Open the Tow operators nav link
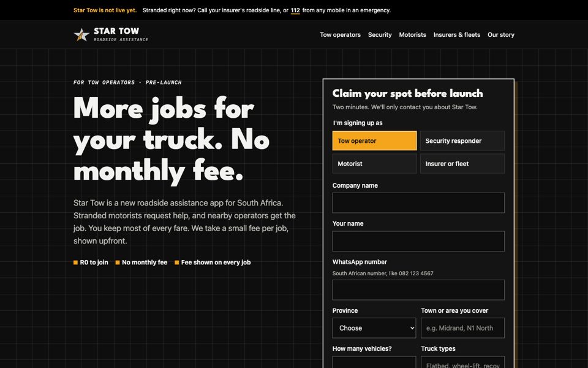 click(x=340, y=34)
